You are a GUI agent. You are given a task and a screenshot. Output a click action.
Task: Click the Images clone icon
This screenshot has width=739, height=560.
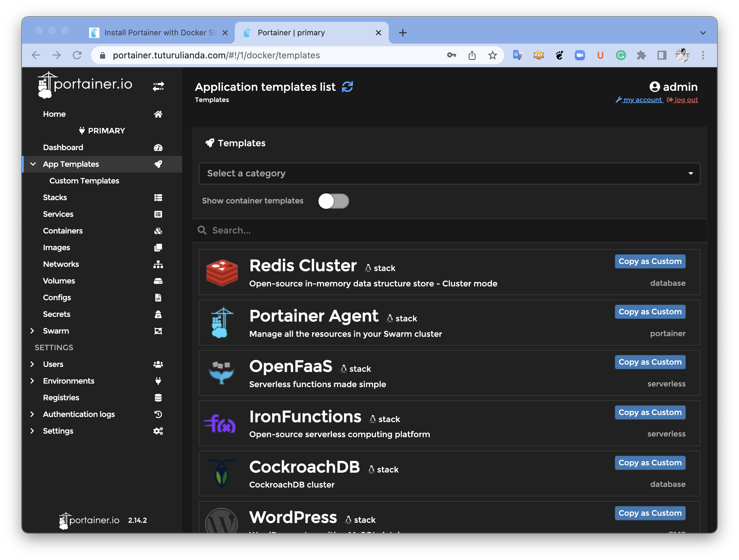[x=158, y=248]
